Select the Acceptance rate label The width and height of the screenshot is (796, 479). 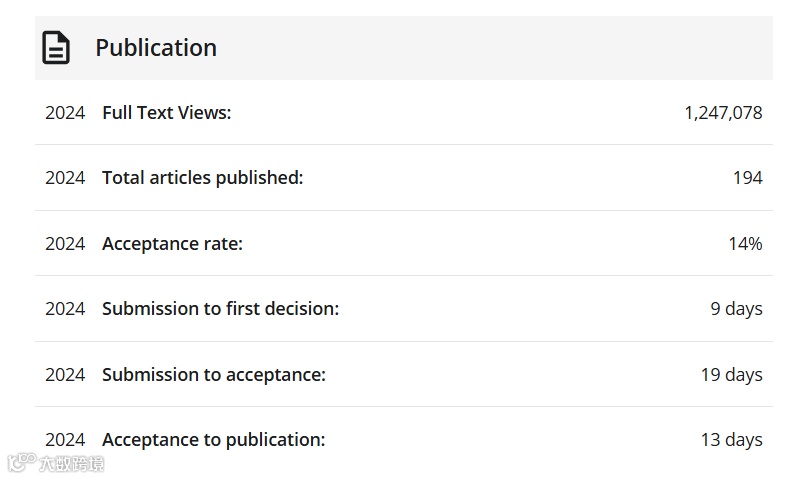pyautogui.click(x=172, y=243)
